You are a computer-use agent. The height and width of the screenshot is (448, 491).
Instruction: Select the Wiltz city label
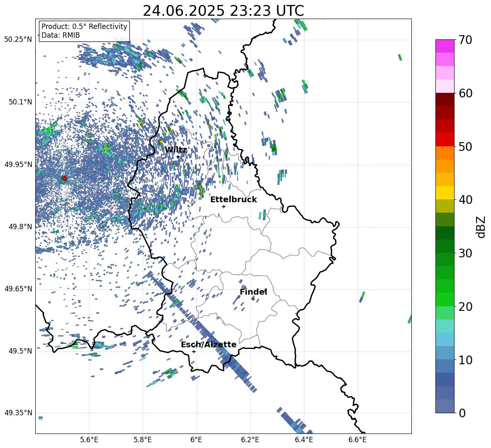coord(176,150)
